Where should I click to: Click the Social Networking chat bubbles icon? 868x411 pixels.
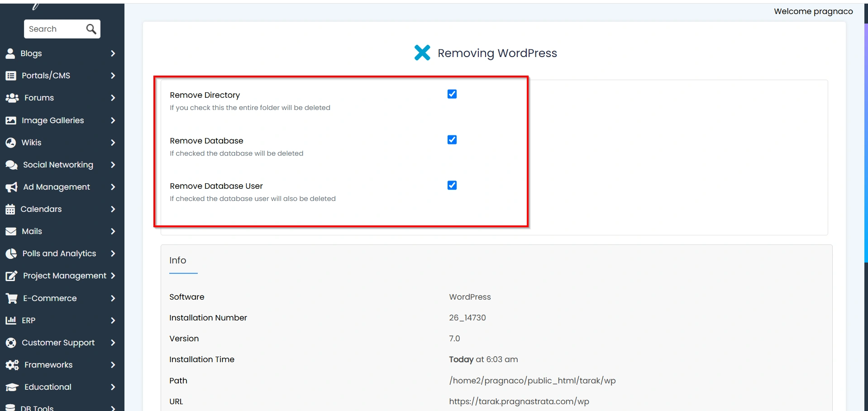pos(12,165)
